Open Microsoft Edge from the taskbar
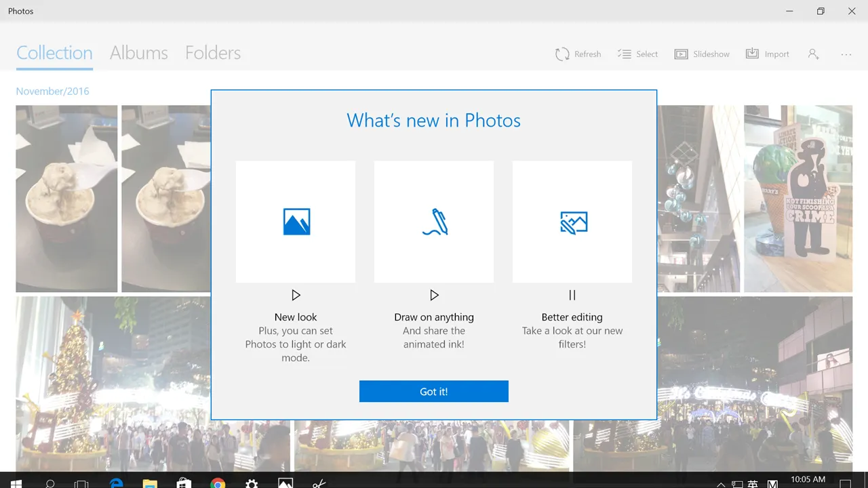Image resolution: width=868 pixels, height=488 pixels. click(x=117, y=483)
